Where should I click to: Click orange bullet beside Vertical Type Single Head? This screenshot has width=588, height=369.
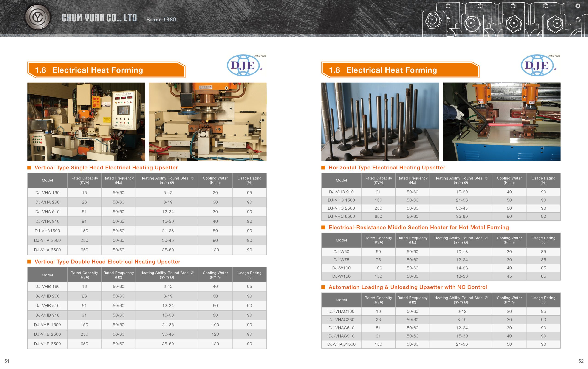29,168
